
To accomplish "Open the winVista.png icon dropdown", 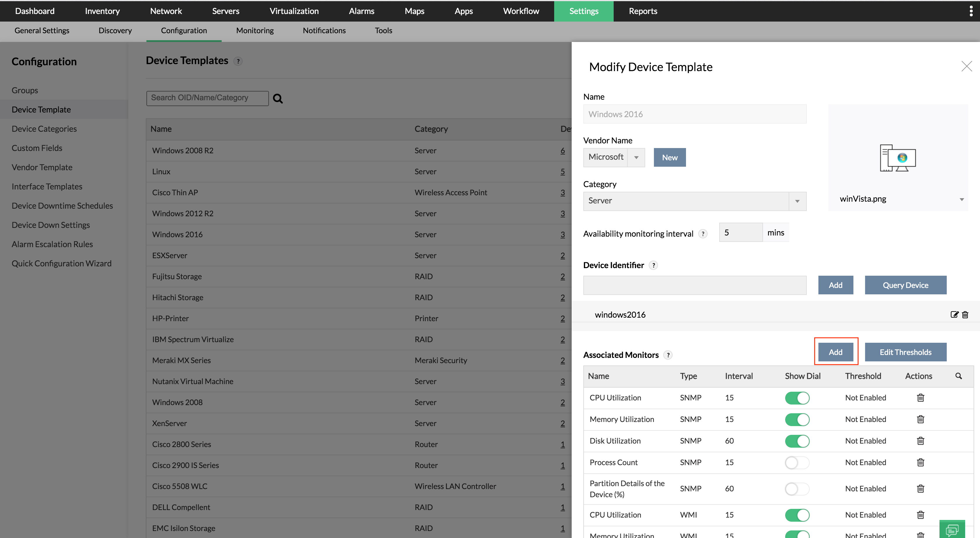I will click(961, 199).
